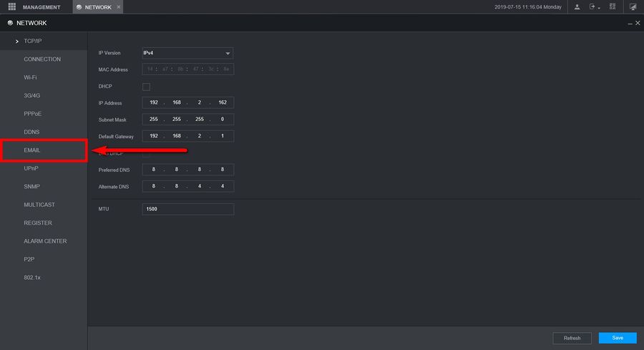Close the NETWORK tab with its x

tap(119, 7)
